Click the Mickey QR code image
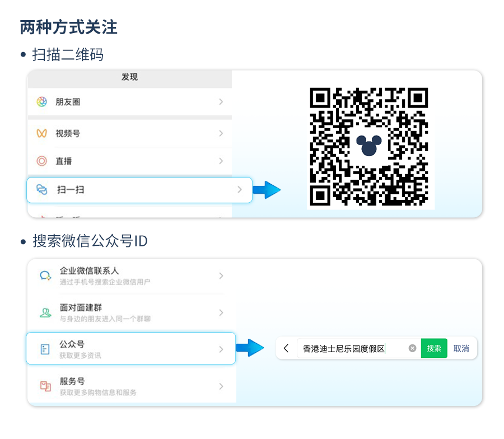 point(370,144)
